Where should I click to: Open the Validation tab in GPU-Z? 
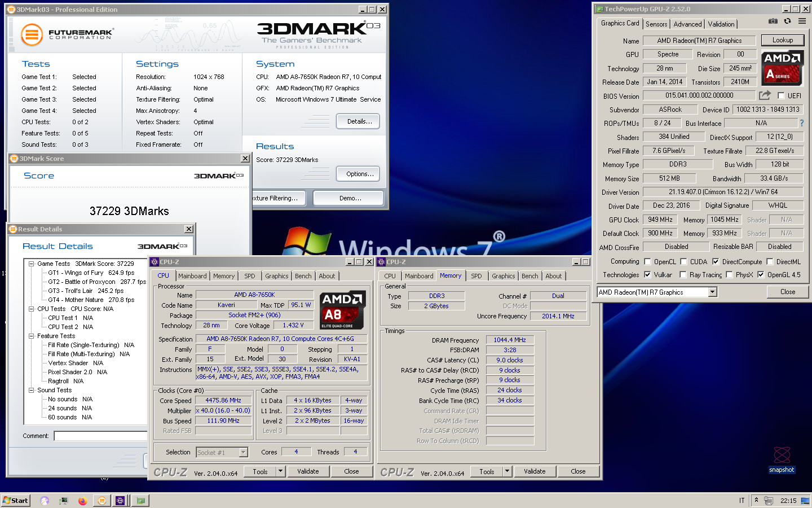coord(721,24)
